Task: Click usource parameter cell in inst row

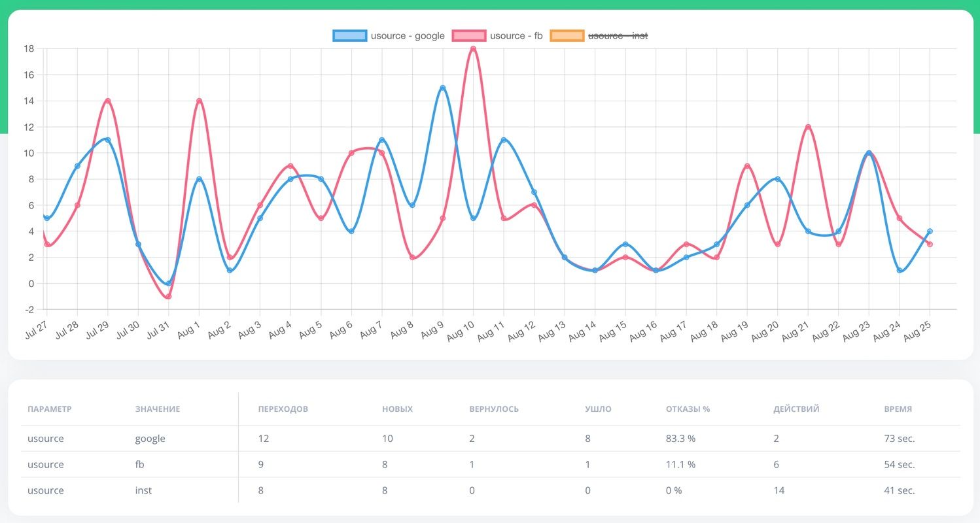Action: (46, 490)
